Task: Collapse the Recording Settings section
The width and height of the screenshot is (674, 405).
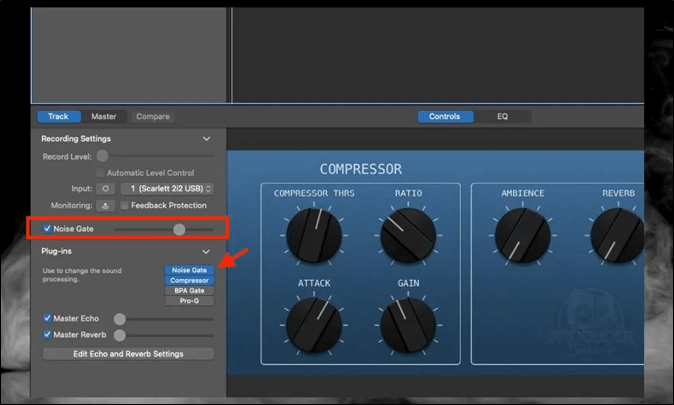Action: (206, 139)
